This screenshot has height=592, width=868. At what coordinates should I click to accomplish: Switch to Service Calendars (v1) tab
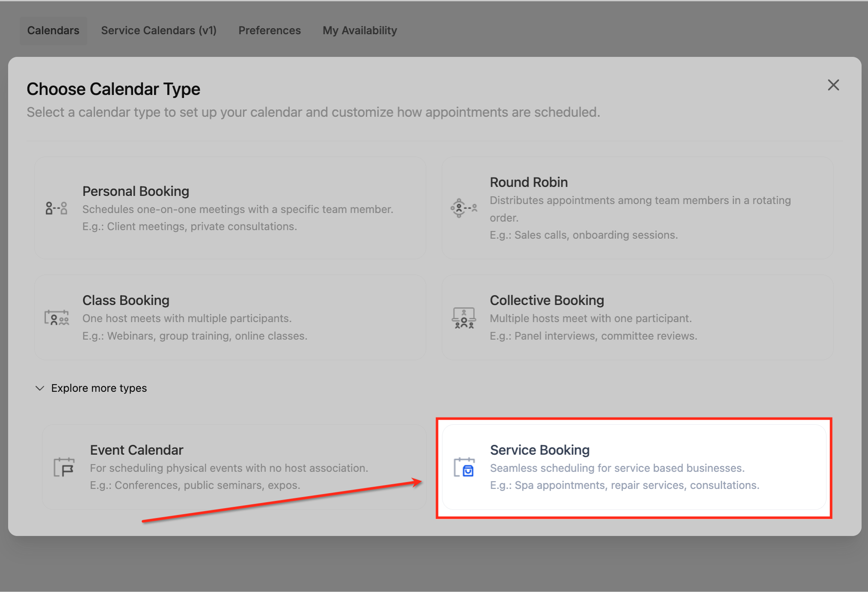tap(159, 30)
